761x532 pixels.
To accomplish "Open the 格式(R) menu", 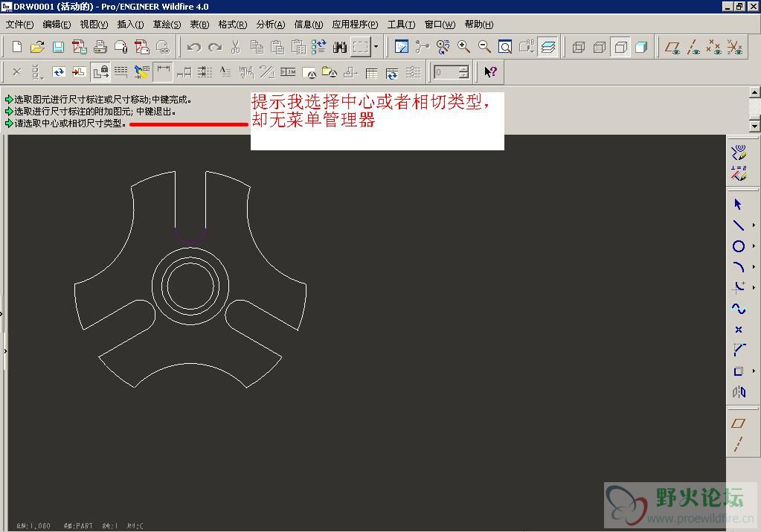I will pyautogui.click(x=233, y=25).
